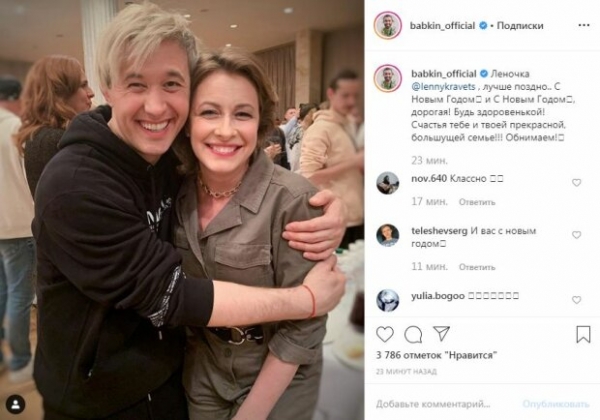600x420 pixels.
Task: View the 3 786 likes list
Action: pos(436,355)
